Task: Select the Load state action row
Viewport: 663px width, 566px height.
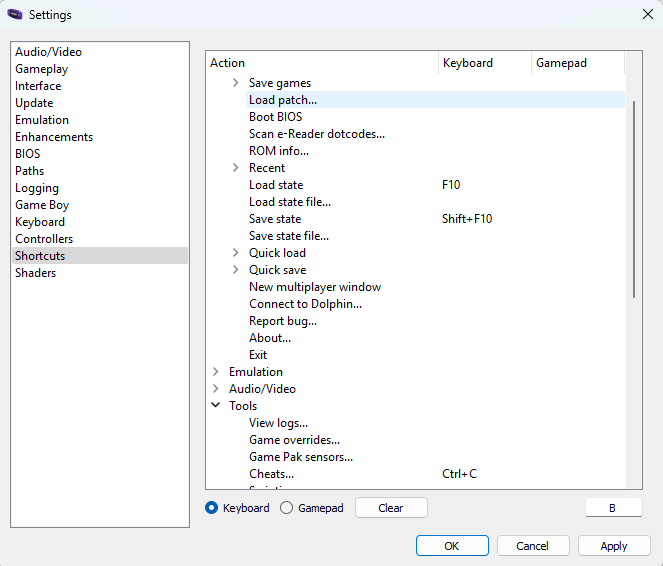Action: [276, 185]
